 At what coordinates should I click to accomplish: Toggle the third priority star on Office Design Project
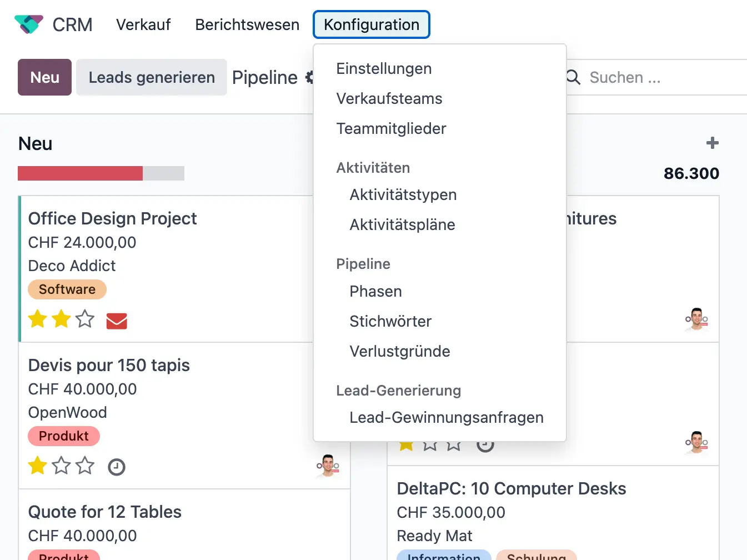click(84, 319)
